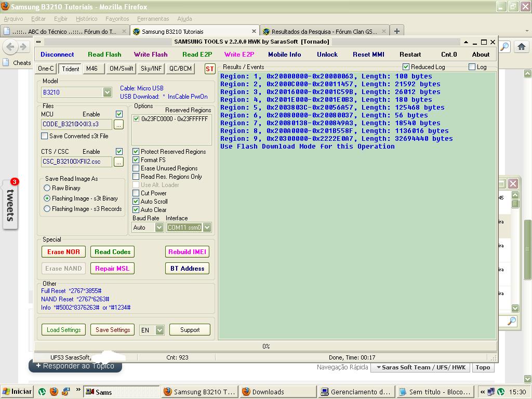The height and width of the screenshot is (399, 532).
Task: Click the Rebuild IMEI button
Action: pyautogui.click(x=187, y=252)
